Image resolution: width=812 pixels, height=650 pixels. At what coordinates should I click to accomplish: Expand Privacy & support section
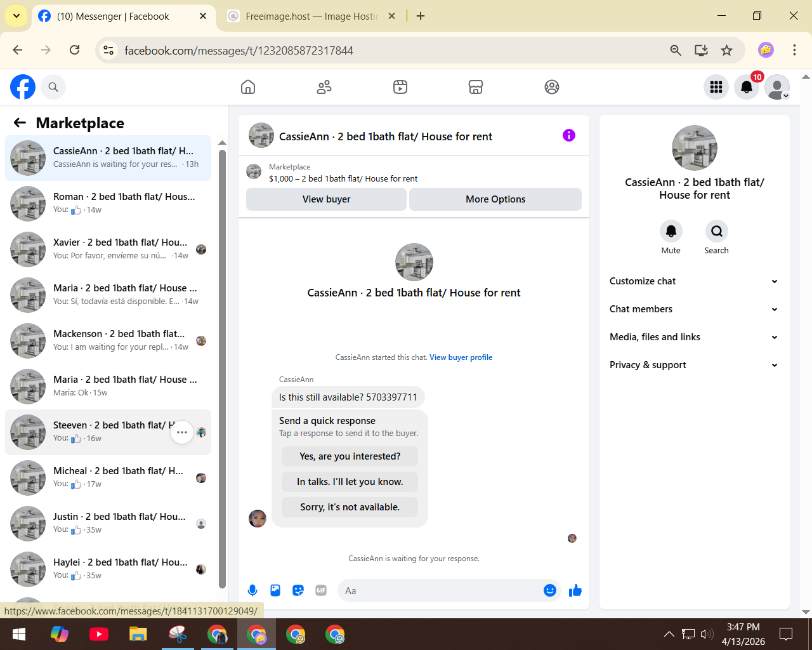point(695,365)
